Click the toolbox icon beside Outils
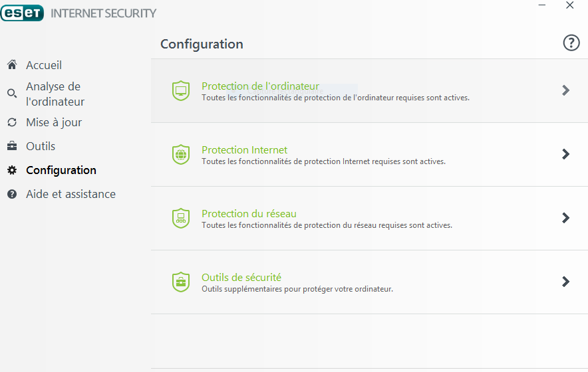This screenshot has height=372, width=588. pos(12,146)
